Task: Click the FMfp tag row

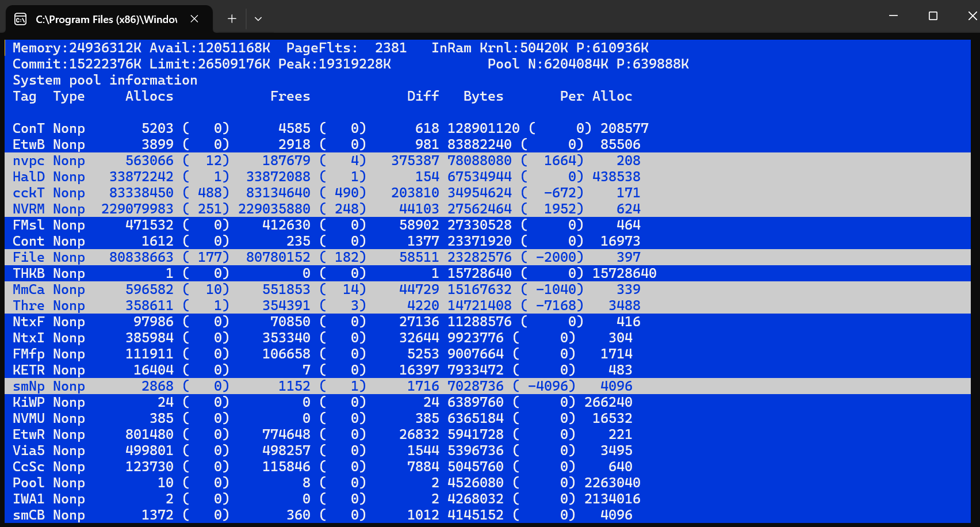Action: [x=488, y=354]
